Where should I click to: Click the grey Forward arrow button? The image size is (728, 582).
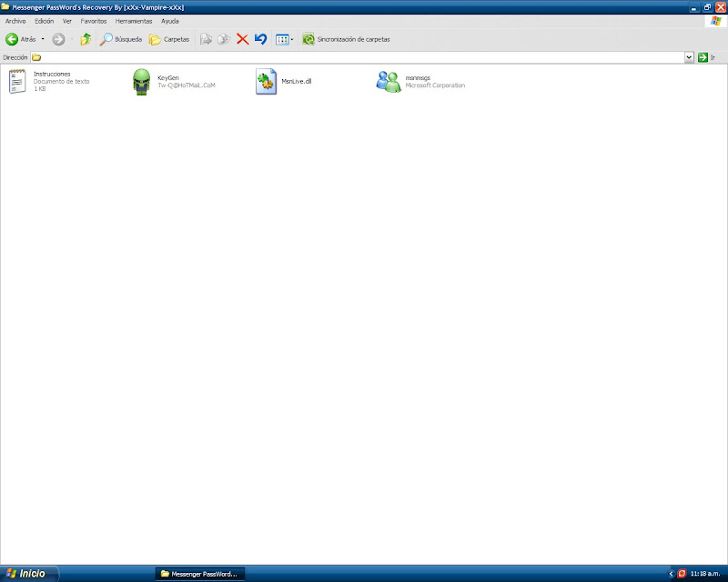coord(58,39)
